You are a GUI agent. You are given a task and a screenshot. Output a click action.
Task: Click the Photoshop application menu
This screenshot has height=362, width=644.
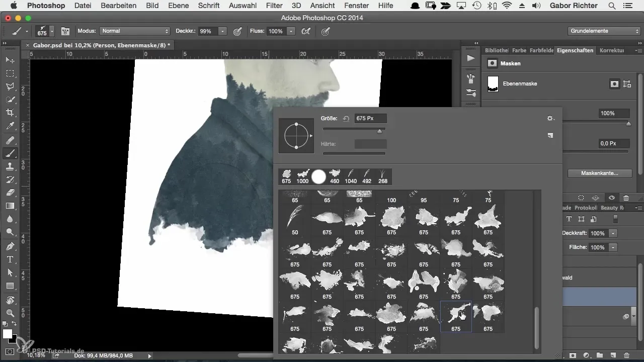[x=47, y=6]
